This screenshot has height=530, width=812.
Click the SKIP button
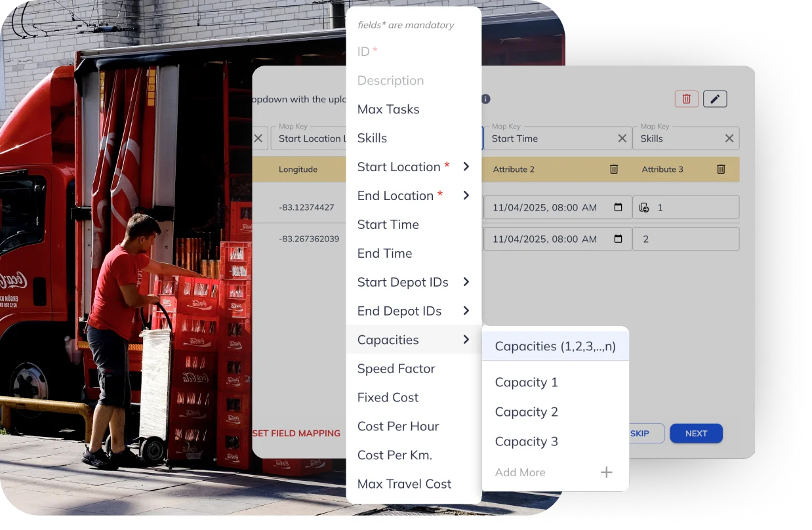639,434
